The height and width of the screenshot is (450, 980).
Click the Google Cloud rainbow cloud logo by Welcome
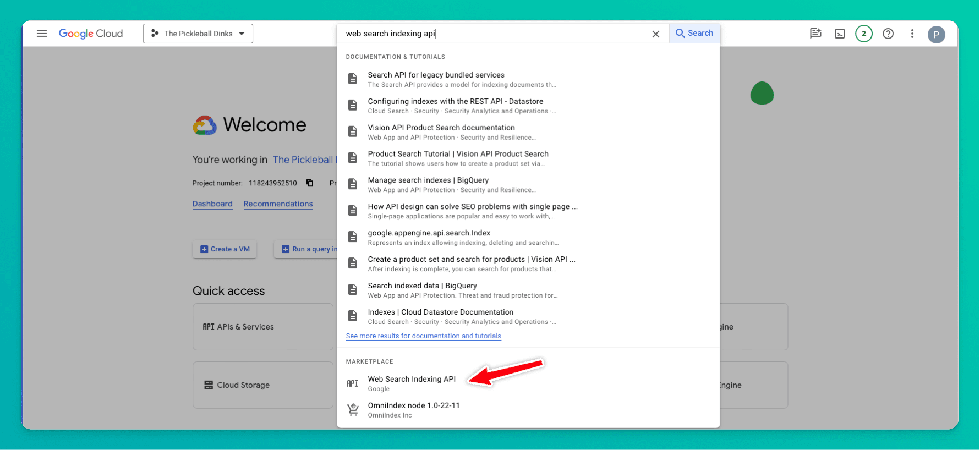click(x=205, y=125)
